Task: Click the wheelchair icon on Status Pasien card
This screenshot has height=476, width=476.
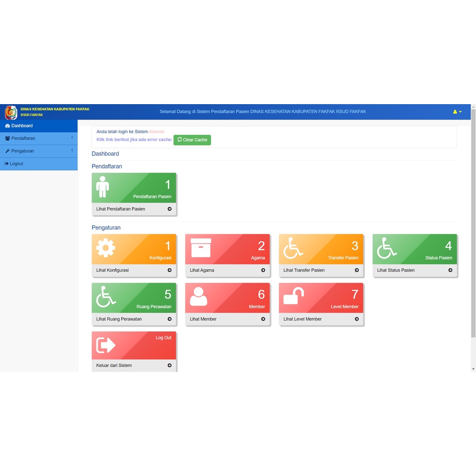Action: pyautogui.click(x=386, y=248)
